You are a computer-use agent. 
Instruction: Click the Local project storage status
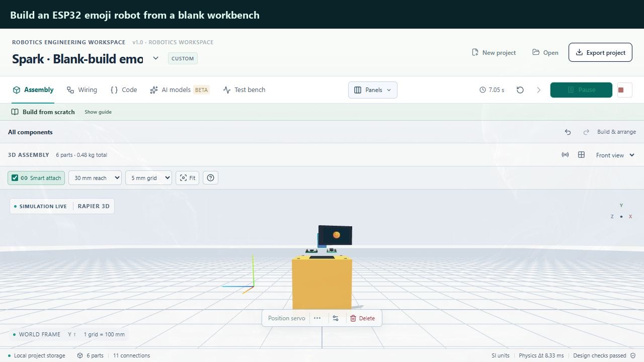[36, 355]
